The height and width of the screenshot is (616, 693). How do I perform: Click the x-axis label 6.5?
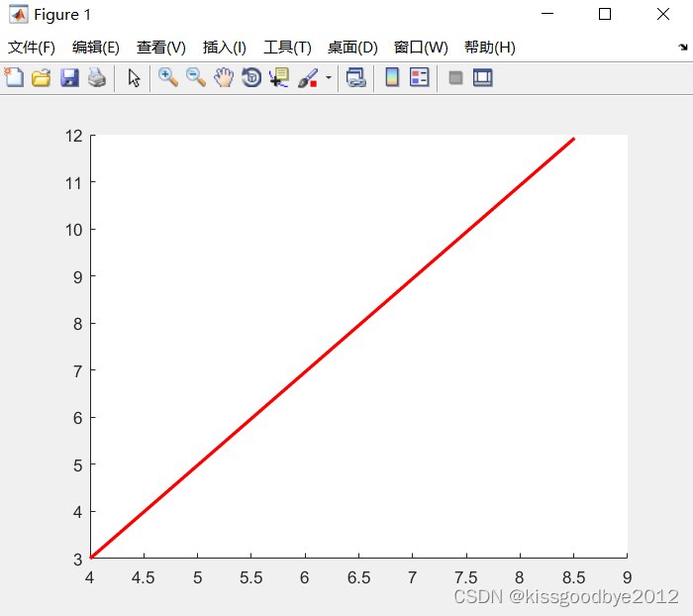point(358,577)
